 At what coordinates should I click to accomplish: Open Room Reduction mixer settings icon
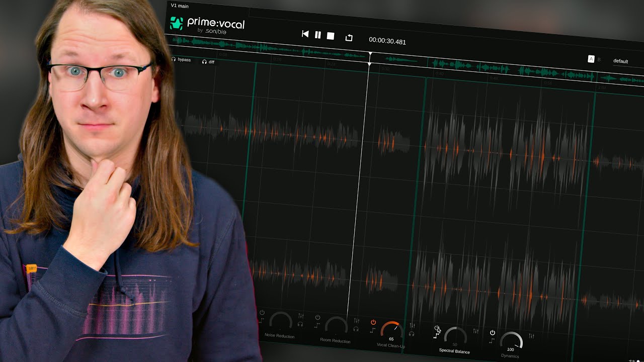[x=357, y=320]
